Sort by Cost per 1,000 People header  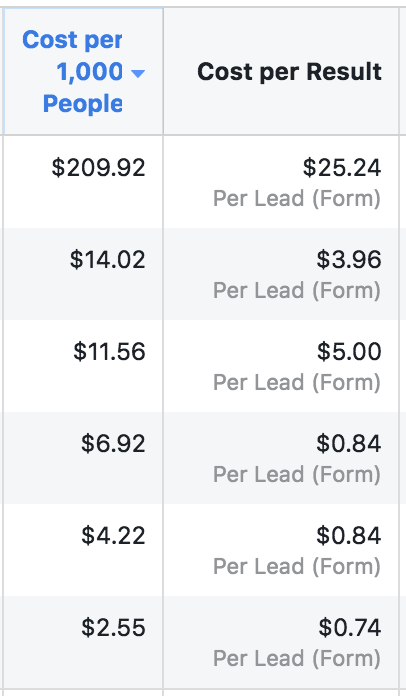point(83,71)
